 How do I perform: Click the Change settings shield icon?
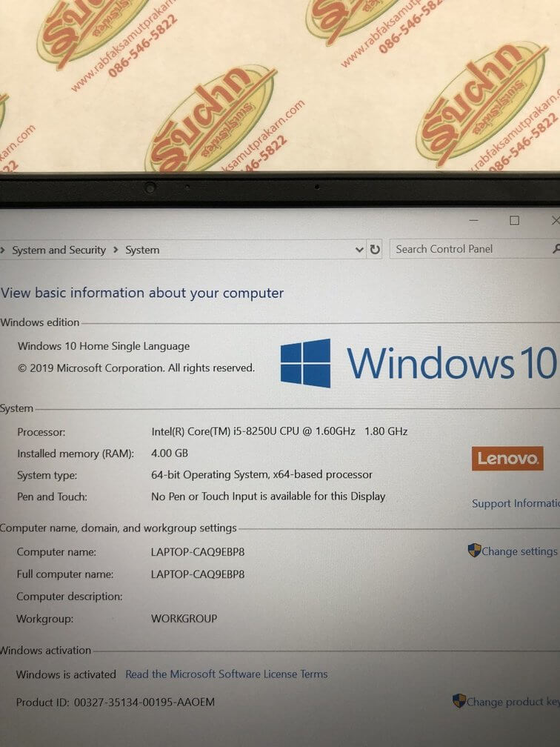pos(474,550)
